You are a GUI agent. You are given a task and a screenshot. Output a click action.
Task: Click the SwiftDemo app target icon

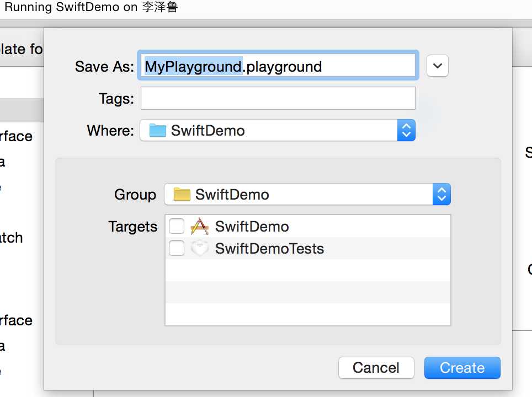point(199,227)
